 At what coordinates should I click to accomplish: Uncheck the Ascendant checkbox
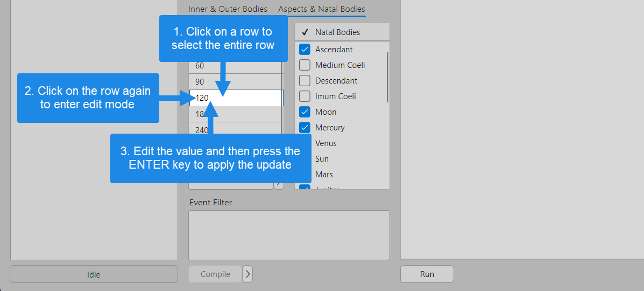click(305, 50)
